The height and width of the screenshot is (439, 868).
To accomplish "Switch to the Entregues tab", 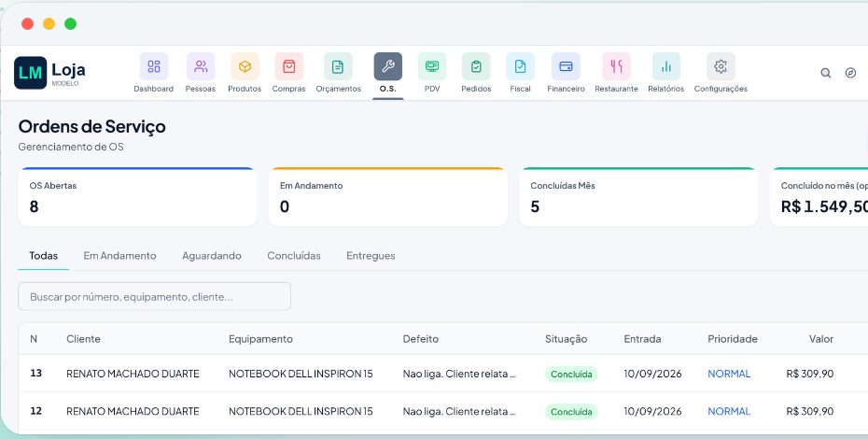I will tap(371, 256).
